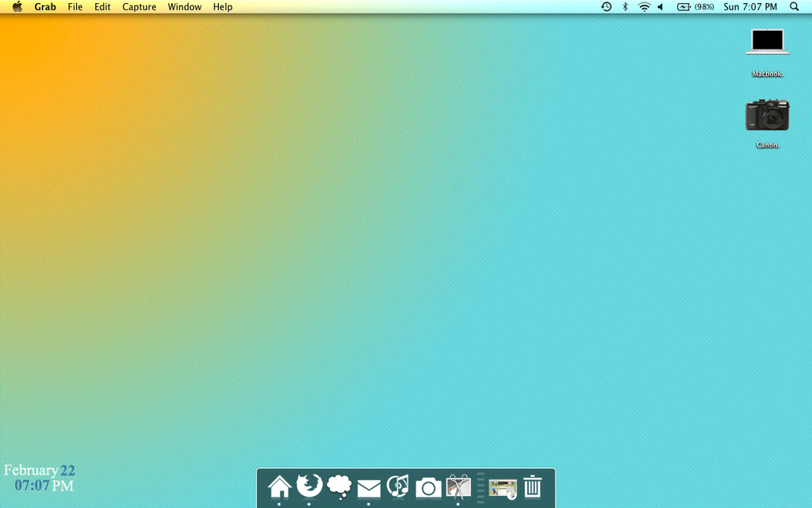
Task: Click the Grab scissors icon in the Dock
Action: tap(458, 487)
